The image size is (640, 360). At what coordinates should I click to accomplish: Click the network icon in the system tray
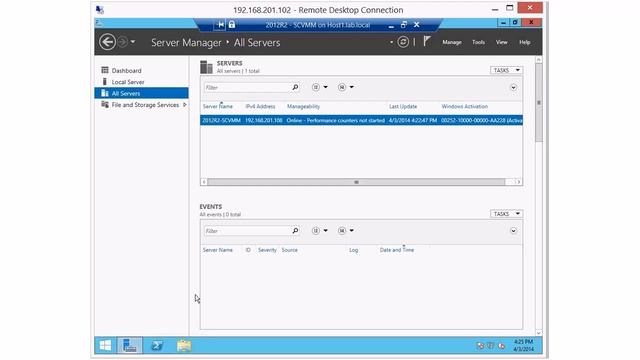click(480, 346)
